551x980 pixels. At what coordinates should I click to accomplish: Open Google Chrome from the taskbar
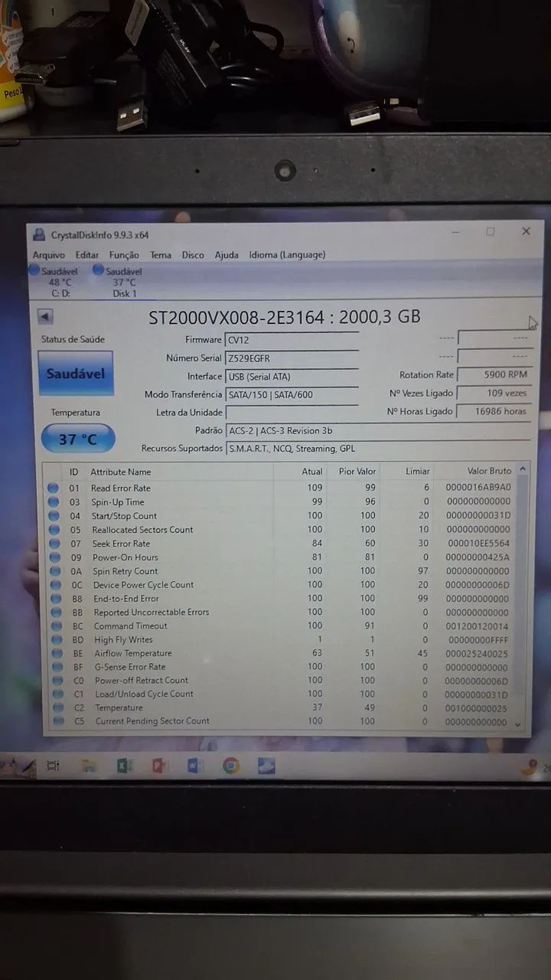tap(230, 766)
